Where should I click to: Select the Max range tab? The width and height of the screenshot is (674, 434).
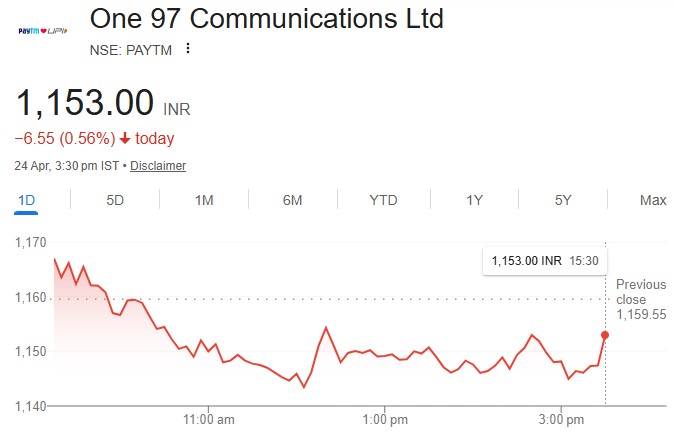pos(653,200)
